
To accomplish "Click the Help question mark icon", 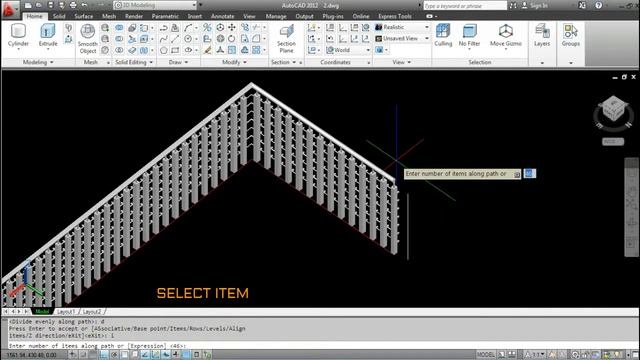I will click(598, 5).
